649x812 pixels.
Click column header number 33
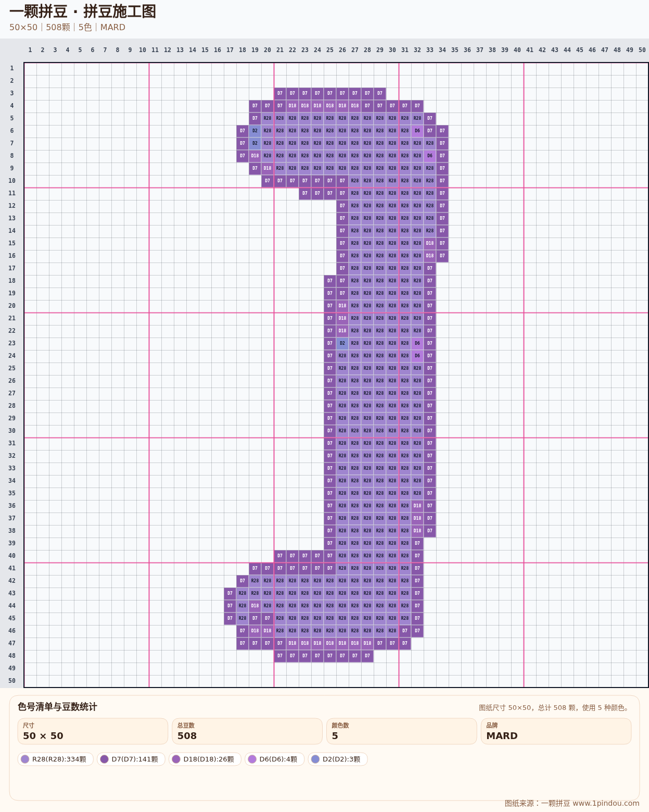click(x=430, y=50)
